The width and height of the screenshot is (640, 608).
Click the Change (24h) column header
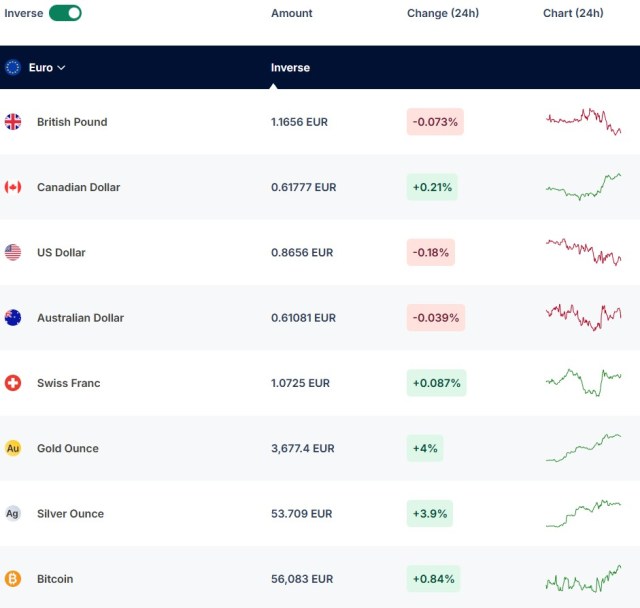coord(443,13)
